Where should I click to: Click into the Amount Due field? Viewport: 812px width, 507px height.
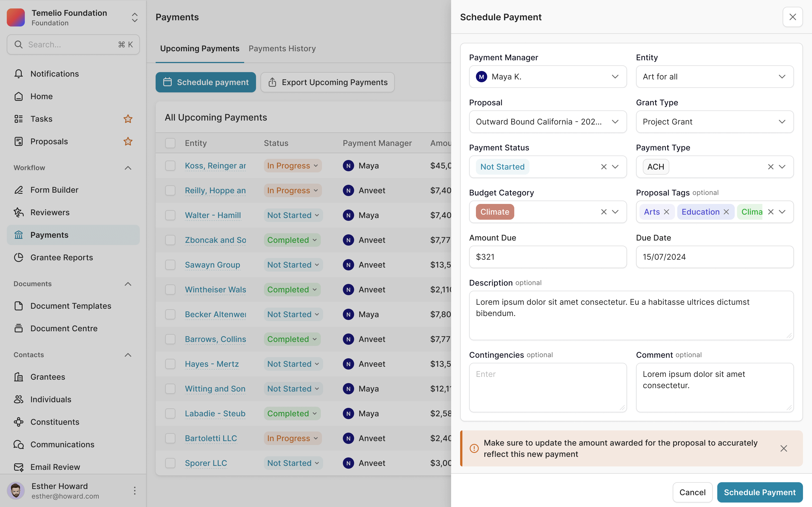pyautogui.click(x=548, y=257)
